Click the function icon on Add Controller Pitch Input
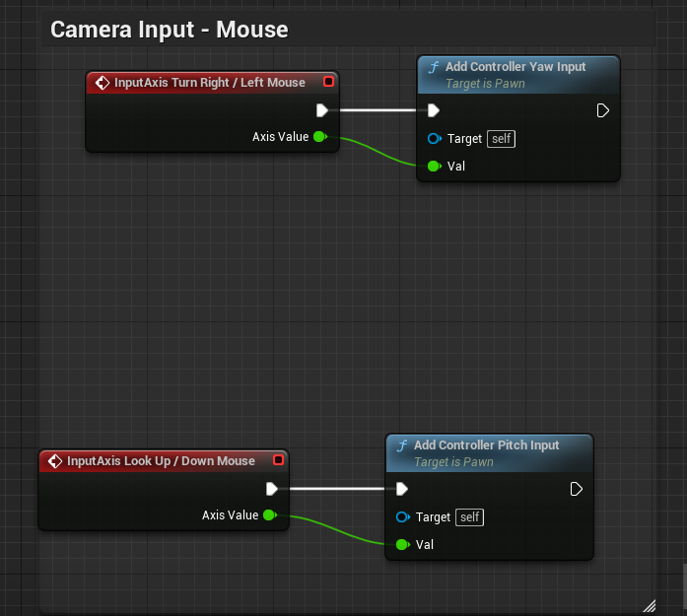 coord(401,445)
